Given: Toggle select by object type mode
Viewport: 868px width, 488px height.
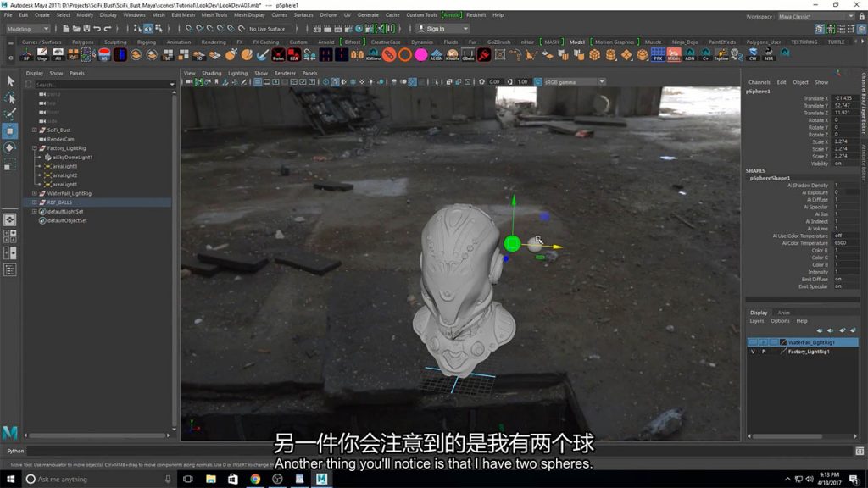Looking at the screenshot, I should 148,29.
